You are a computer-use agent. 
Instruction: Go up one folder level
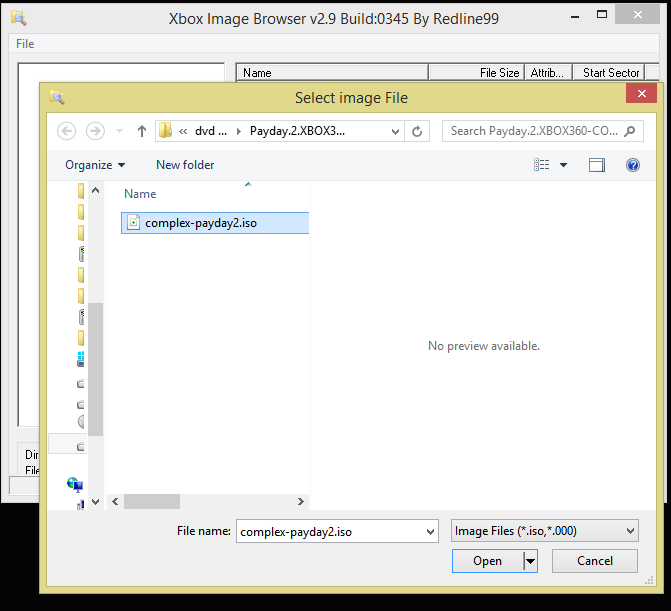142,131
